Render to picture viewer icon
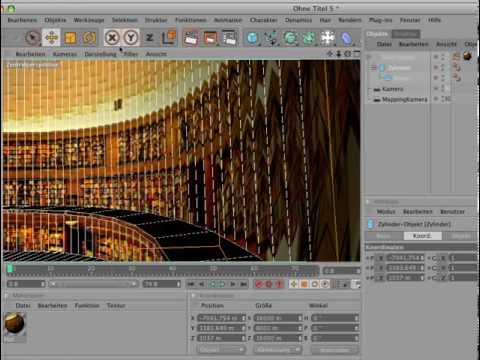480x360 pixels. pyautogui.click(x=210, y=38)
